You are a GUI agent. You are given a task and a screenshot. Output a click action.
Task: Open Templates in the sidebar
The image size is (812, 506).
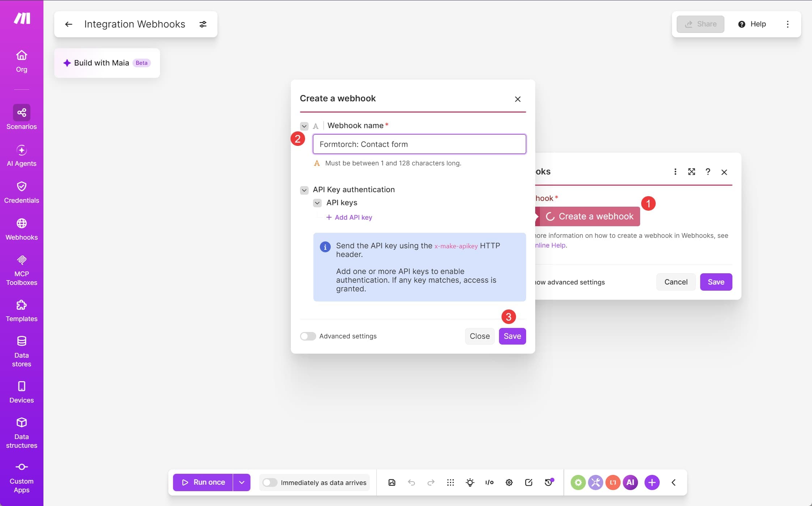[21, 311]
